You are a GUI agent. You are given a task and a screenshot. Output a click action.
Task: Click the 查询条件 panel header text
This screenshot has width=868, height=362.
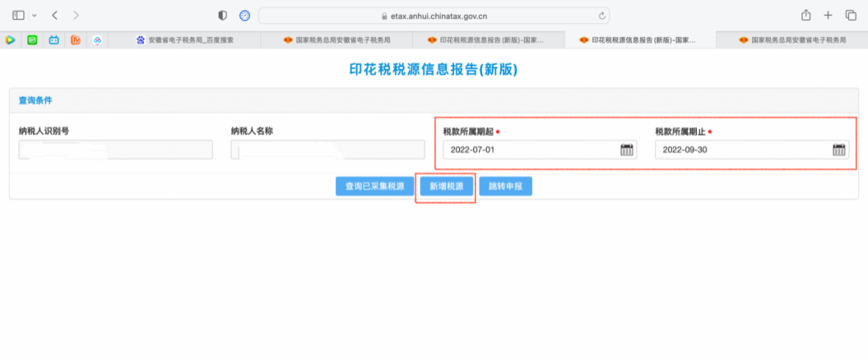point(35,100)
